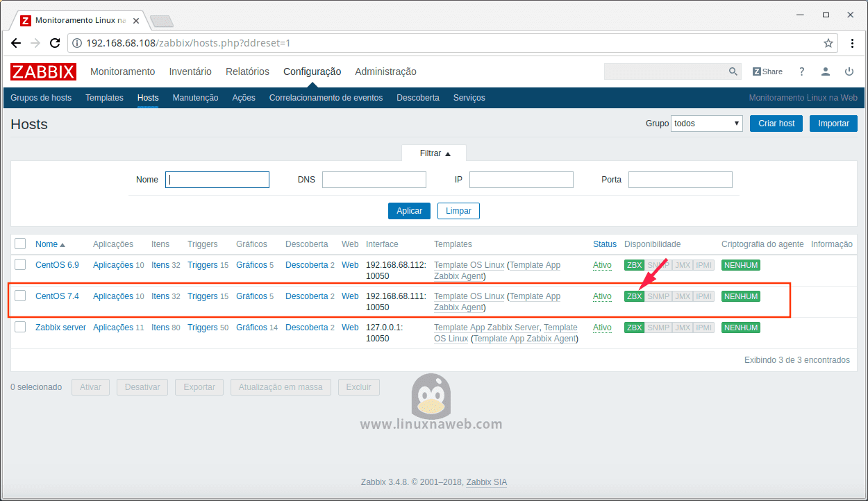Viewport: 868px width, 501px height.
Task: Toggle the select-all hosts checkbox
Action: (20, 244)
